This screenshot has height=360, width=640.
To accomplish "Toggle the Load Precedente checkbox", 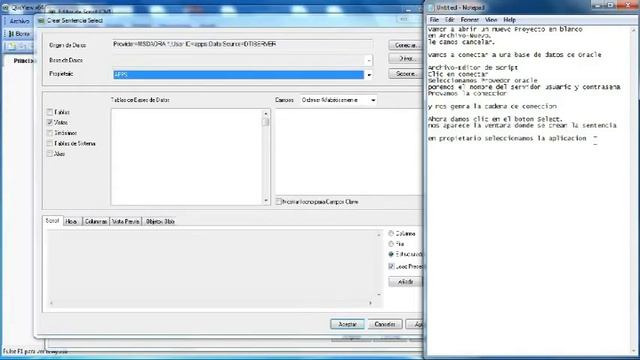I will [391, 266].
